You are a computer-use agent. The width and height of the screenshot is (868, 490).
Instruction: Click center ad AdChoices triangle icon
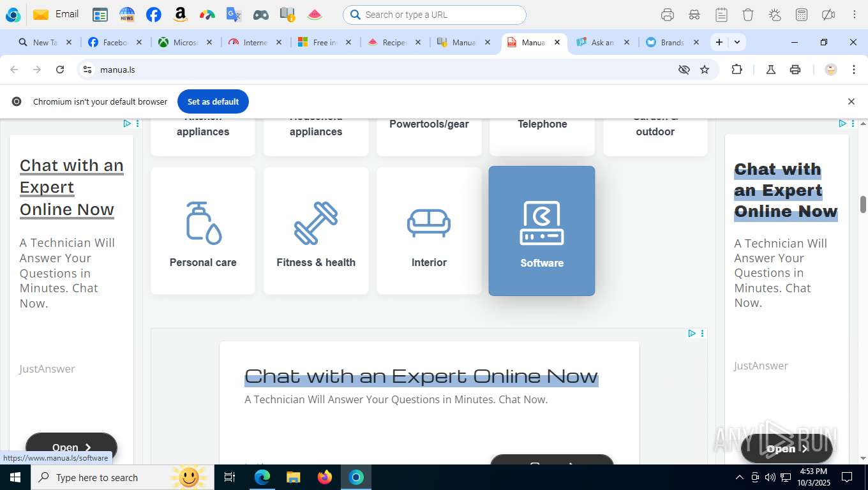692,333
